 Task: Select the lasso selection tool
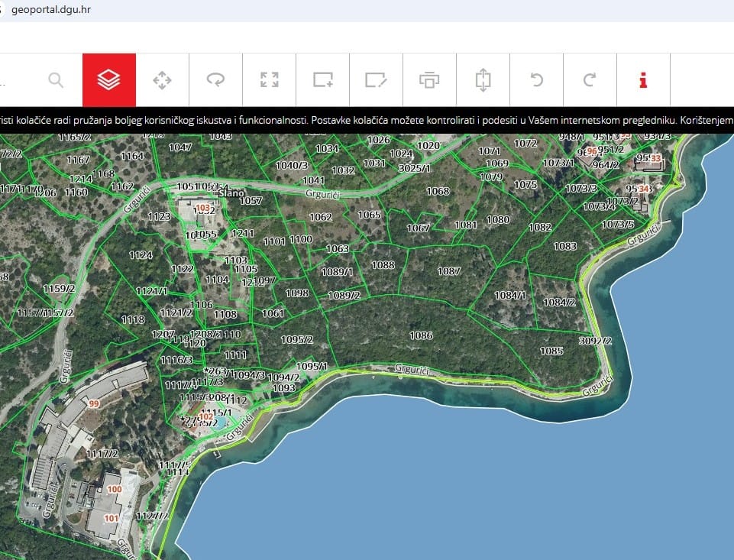click(215, 79)
